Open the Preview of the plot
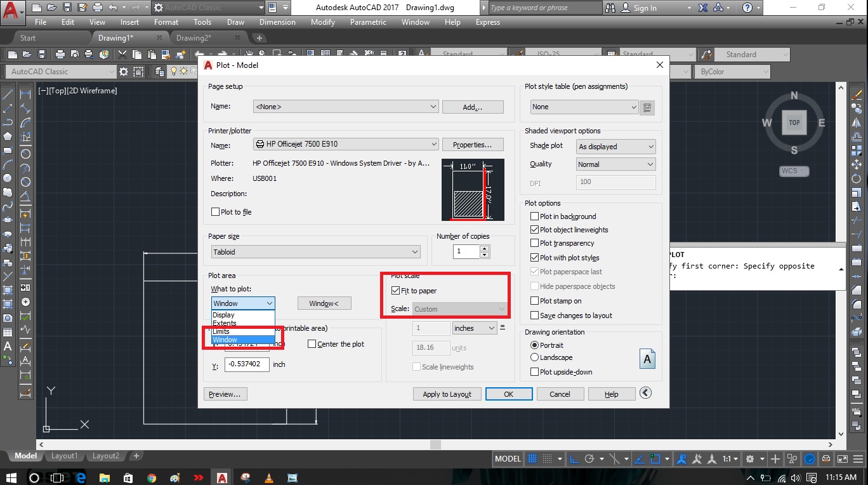 [x=225, y=394]
